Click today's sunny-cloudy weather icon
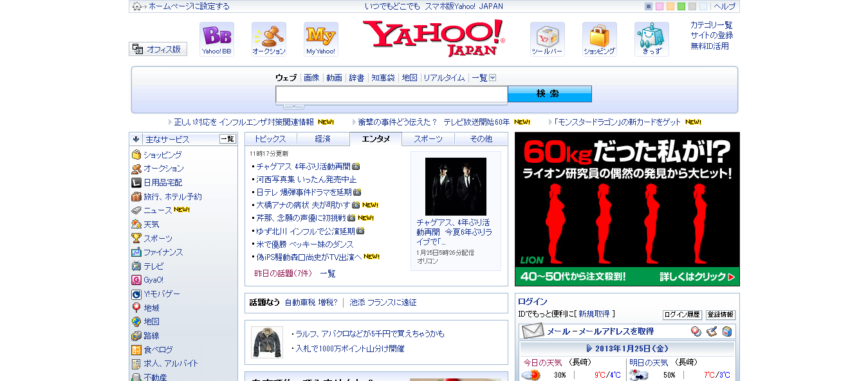 pos(531,375)
